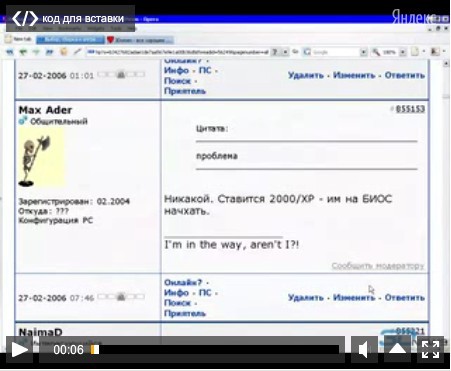Open post number 855153 link
Screen dimensions: 451x371
point(410,109)
